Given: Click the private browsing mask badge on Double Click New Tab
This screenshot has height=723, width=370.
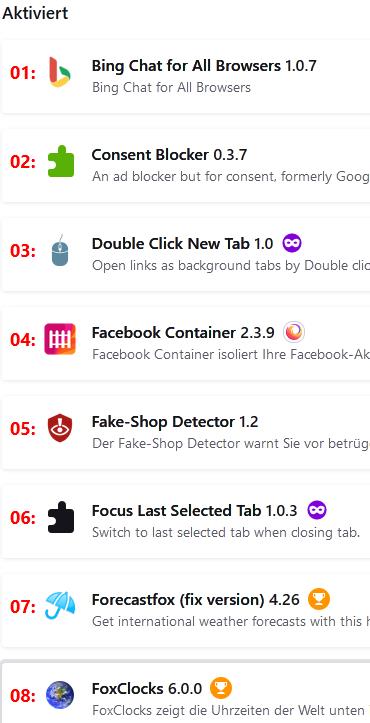Looking at the screenshot, I should [x=292, y=243].
